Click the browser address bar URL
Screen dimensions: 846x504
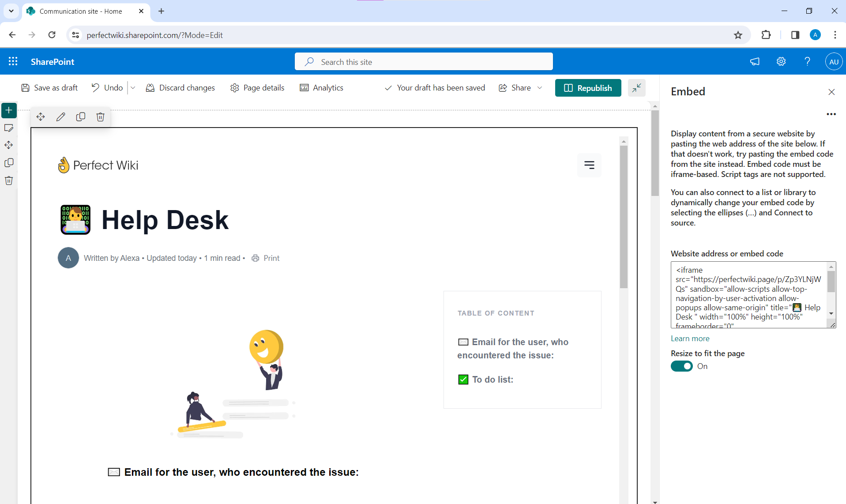tap(154, 35)
